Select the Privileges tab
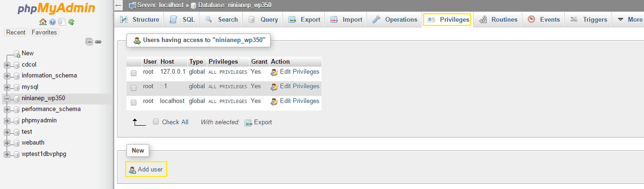The image size is (644, 189). [x=447, y=19]
